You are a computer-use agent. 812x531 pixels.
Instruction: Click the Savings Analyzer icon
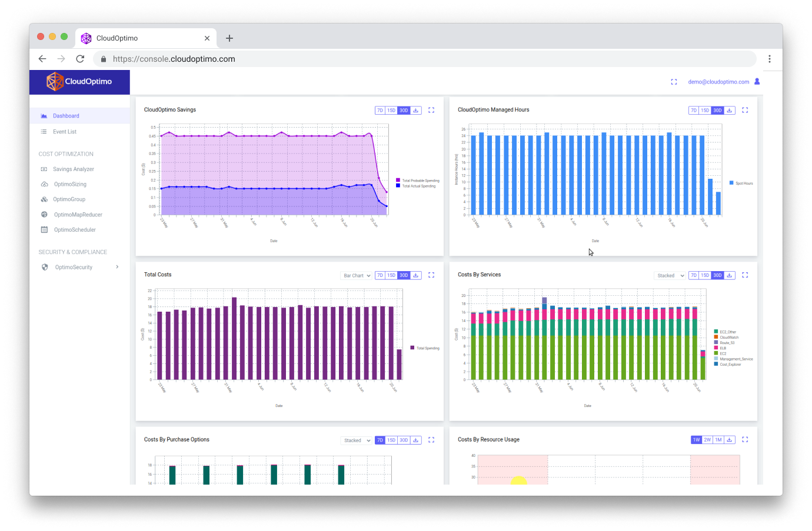[44, 169]
